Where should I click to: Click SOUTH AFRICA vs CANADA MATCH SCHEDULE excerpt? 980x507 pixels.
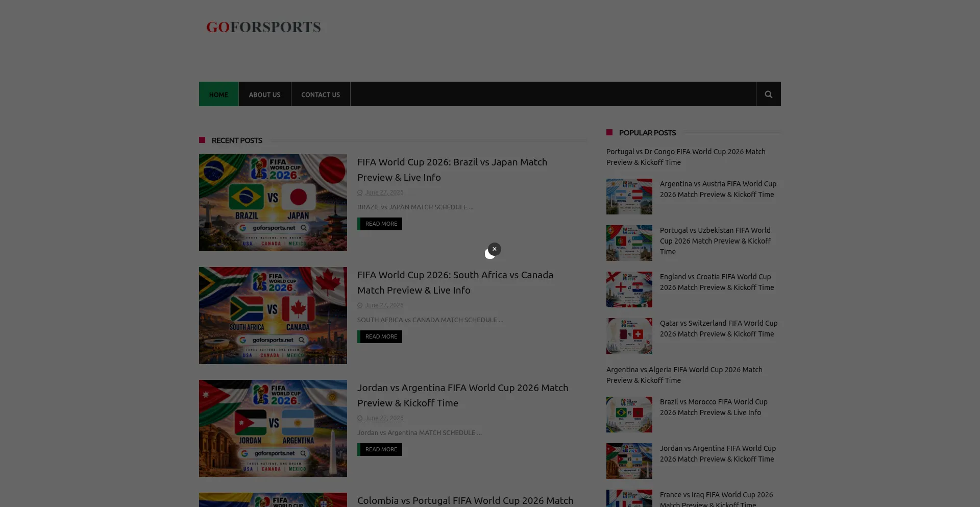pos(430,320)
